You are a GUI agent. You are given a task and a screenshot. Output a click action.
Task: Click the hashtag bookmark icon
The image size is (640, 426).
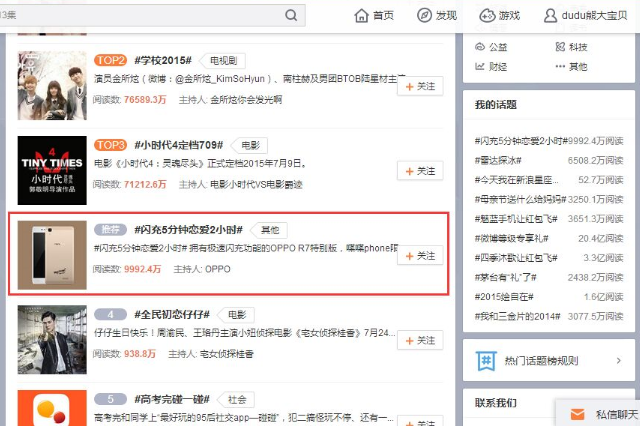tap(487, 361)
